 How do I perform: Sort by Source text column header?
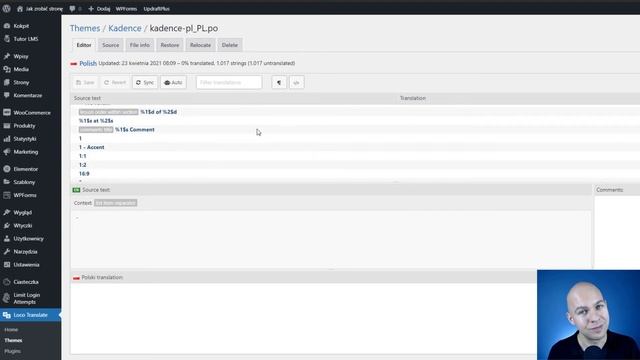(87, 98)
